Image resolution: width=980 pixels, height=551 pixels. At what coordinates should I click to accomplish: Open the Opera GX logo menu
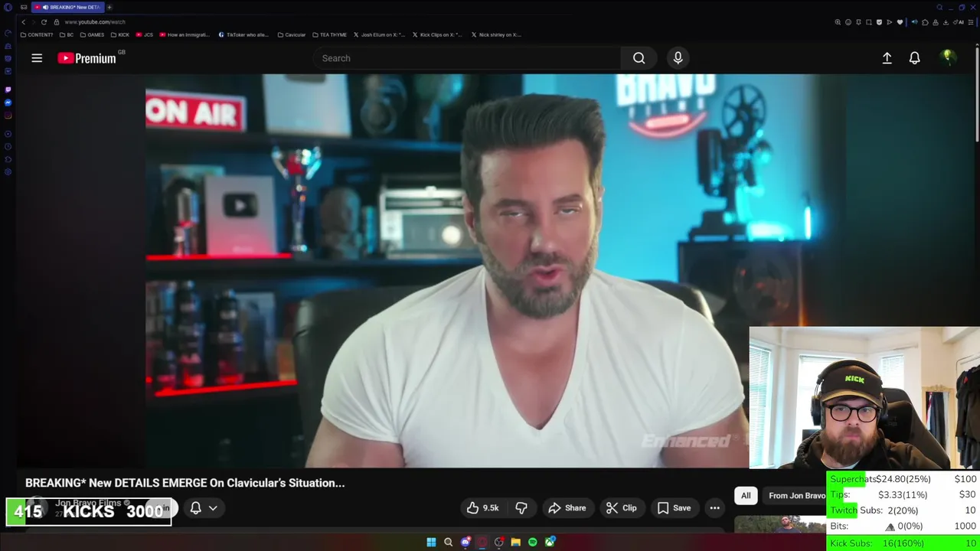[x=8, y=8]
